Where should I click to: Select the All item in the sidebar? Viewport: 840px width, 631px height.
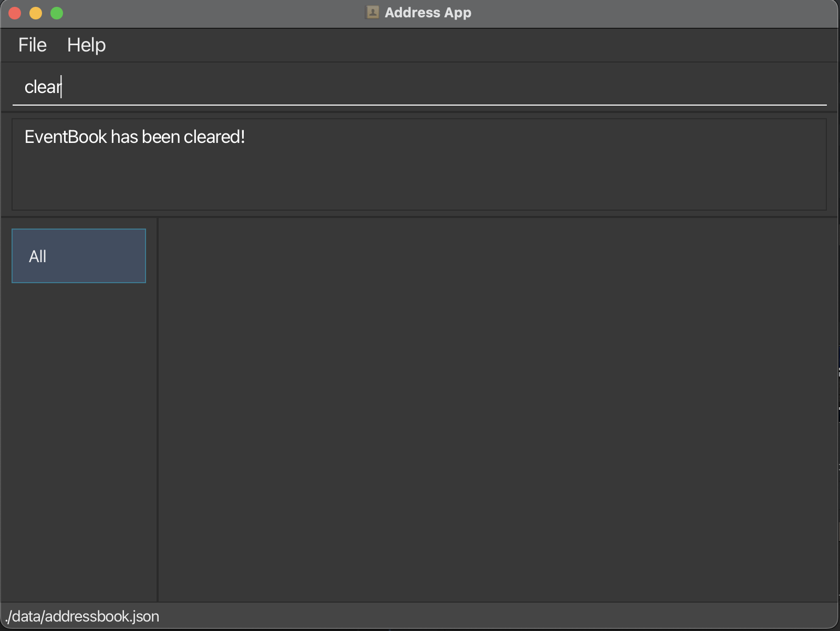pyautogui.click(x=79, y=256)
